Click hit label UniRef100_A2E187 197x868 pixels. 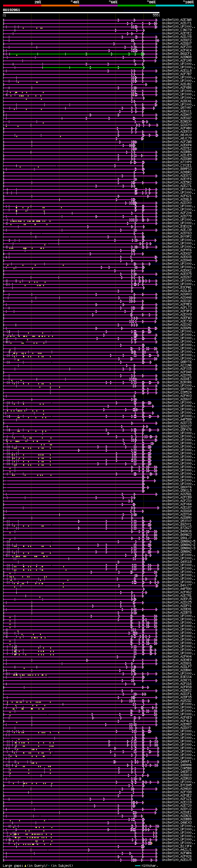[177, 507]
